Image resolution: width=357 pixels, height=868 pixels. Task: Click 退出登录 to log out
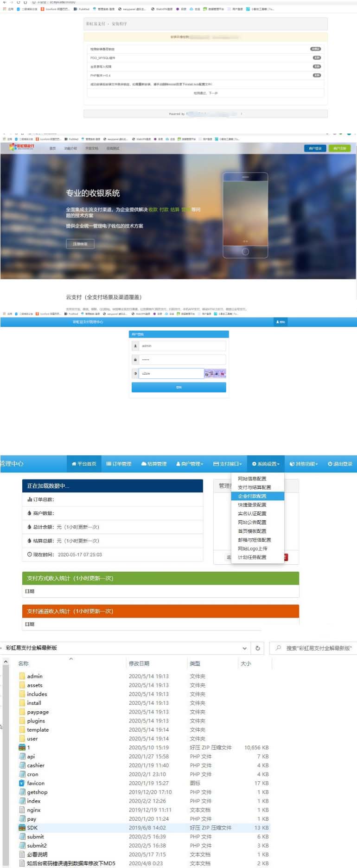point(340,464)
